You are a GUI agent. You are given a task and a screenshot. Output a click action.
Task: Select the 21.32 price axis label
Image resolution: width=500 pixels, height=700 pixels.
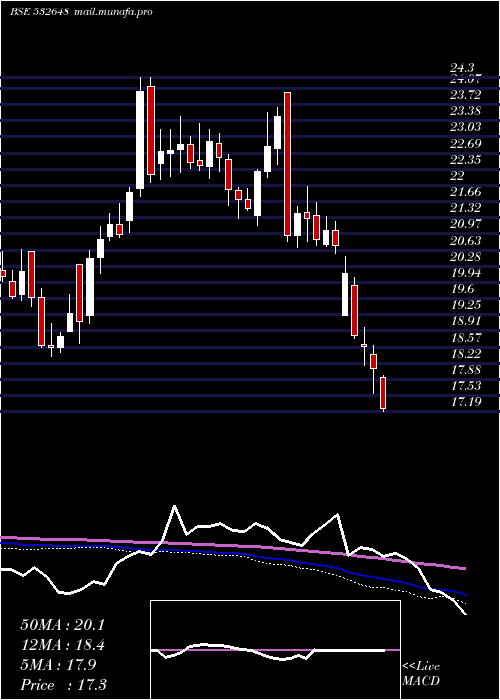466,208
